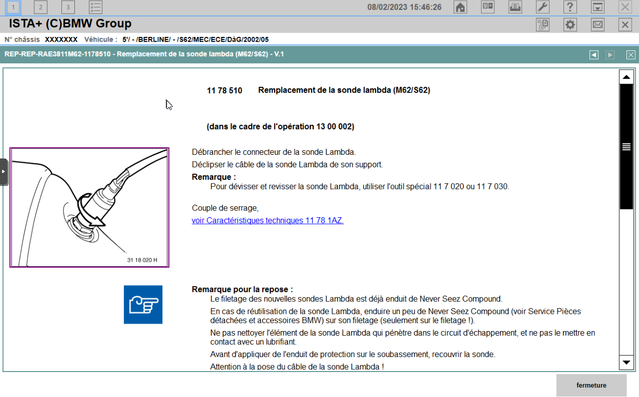Go to next document page arrow
640x397 pixels.
coord(610,55)
